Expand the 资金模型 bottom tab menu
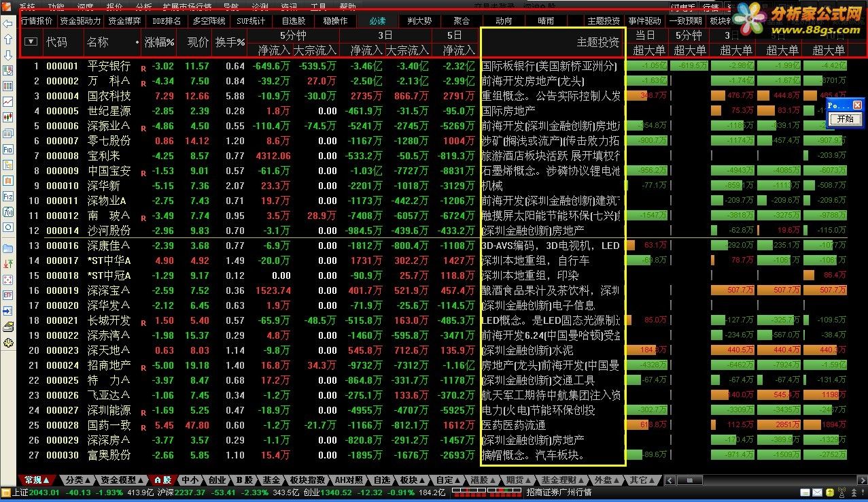The width and height of the screenshot is (868, 502). [x=123, y=480]
